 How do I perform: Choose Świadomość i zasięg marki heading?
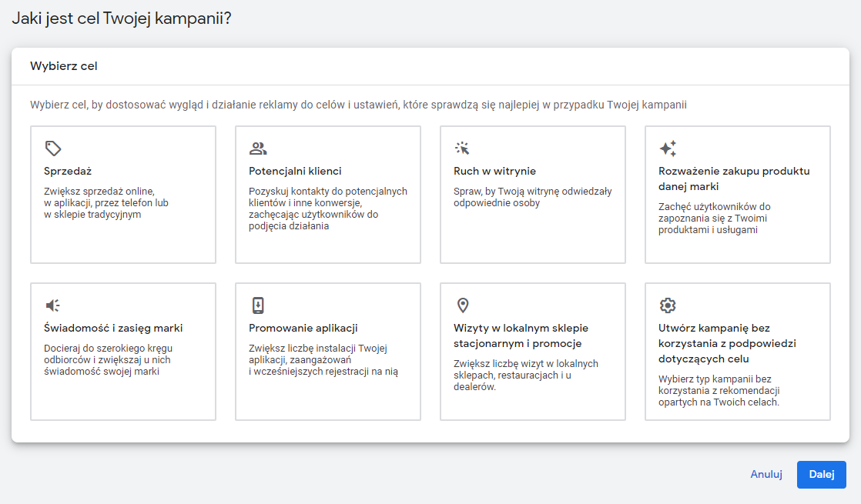(113, 328)
